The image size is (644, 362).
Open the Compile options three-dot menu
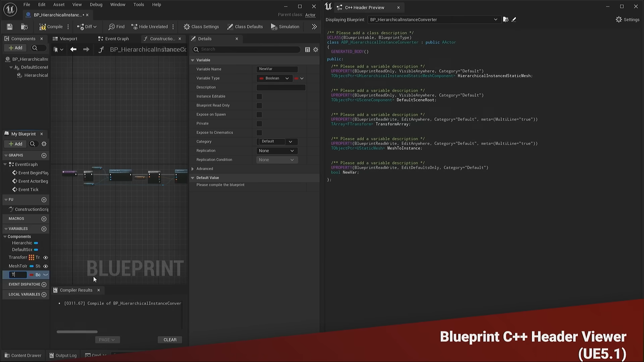pos(68,27)
